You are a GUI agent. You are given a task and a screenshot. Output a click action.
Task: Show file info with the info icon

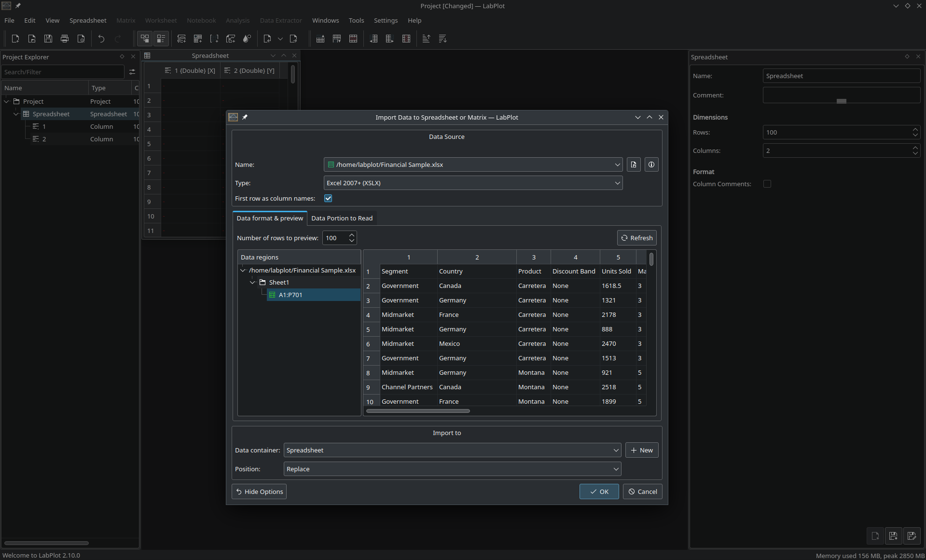[651, 164]
